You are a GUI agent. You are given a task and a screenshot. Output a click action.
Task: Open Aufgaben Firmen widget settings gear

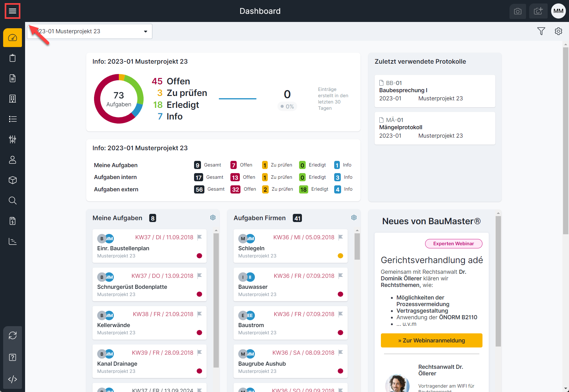coord(354,218)
